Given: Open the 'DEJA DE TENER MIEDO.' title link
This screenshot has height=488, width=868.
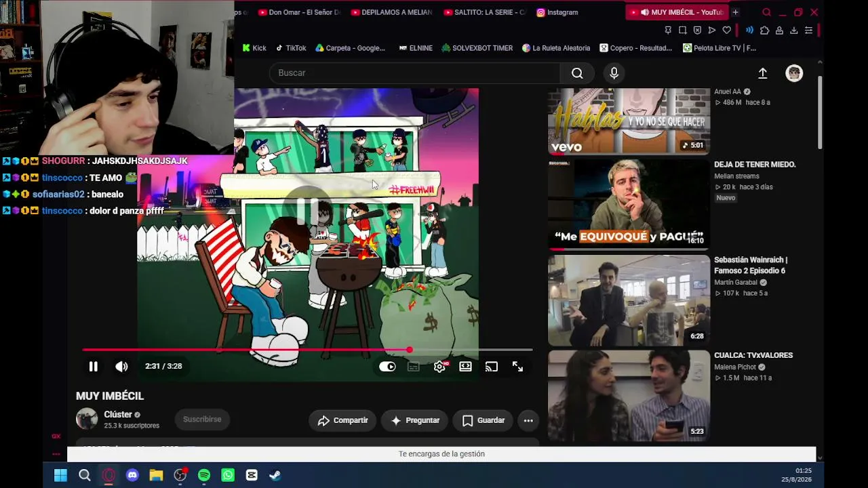Looking at the screenshot, I should pyautogui.click(x=755, y=165).
